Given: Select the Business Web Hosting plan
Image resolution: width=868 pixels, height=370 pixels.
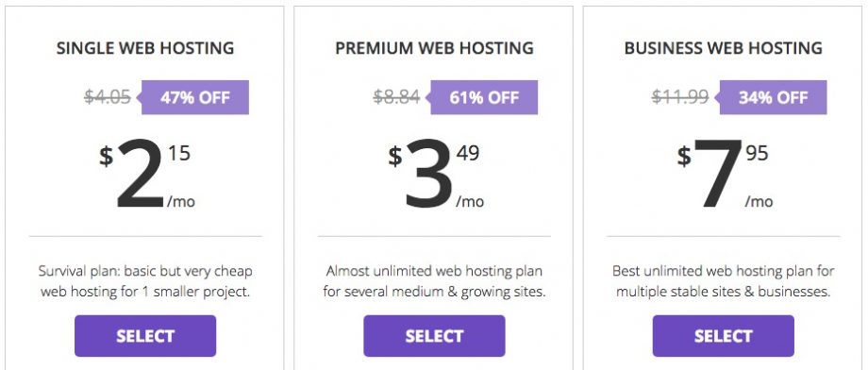Looking at the screenshot, I should point(723,336).
